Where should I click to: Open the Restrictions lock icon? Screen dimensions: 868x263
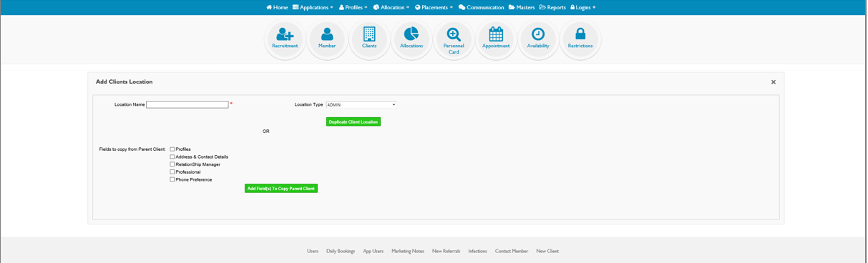click(580, 39)
